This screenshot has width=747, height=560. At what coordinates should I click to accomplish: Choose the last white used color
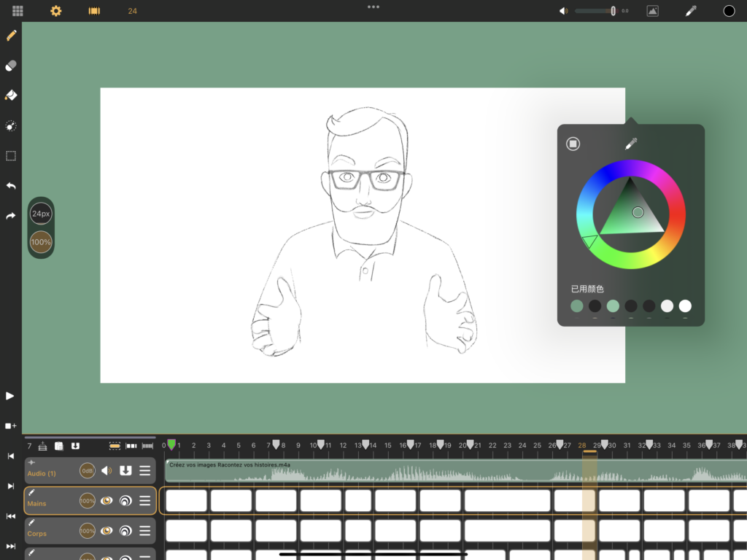pyautogui.click(x=685, y=306)
